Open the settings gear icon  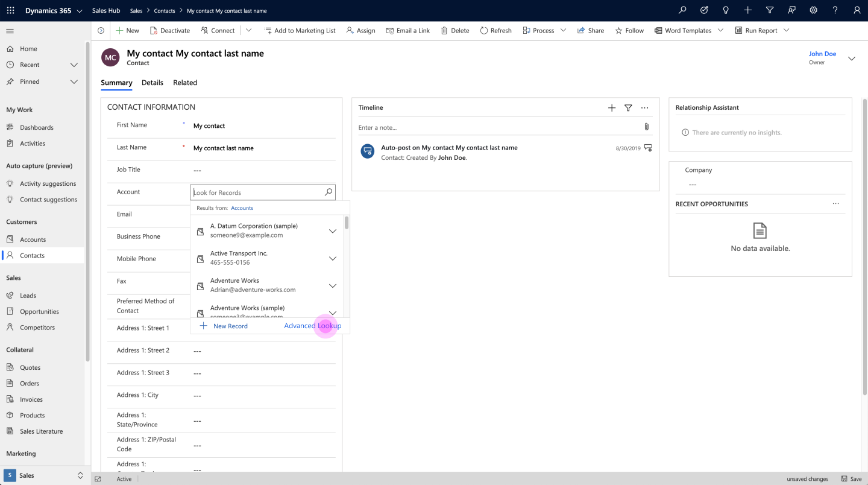click(813, 10)
